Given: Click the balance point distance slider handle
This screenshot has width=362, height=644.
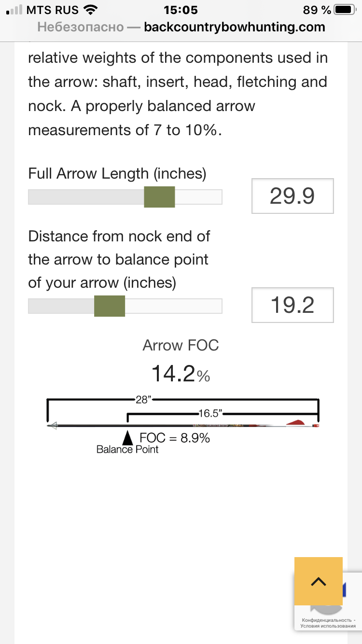Looking at the screenshot, I should click(x=110, y=306).
